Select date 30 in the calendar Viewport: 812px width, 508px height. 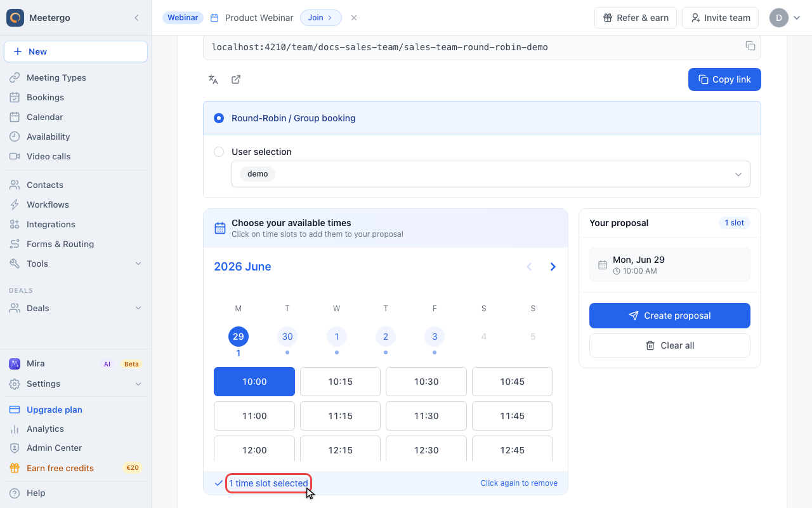[287, 337]
